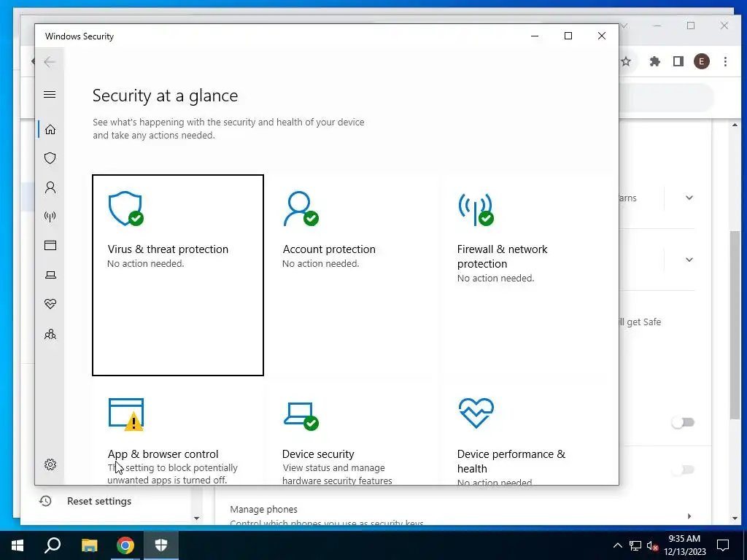
Task: Open Chrome extensions puzzle icon
Action: click(655, 61)
